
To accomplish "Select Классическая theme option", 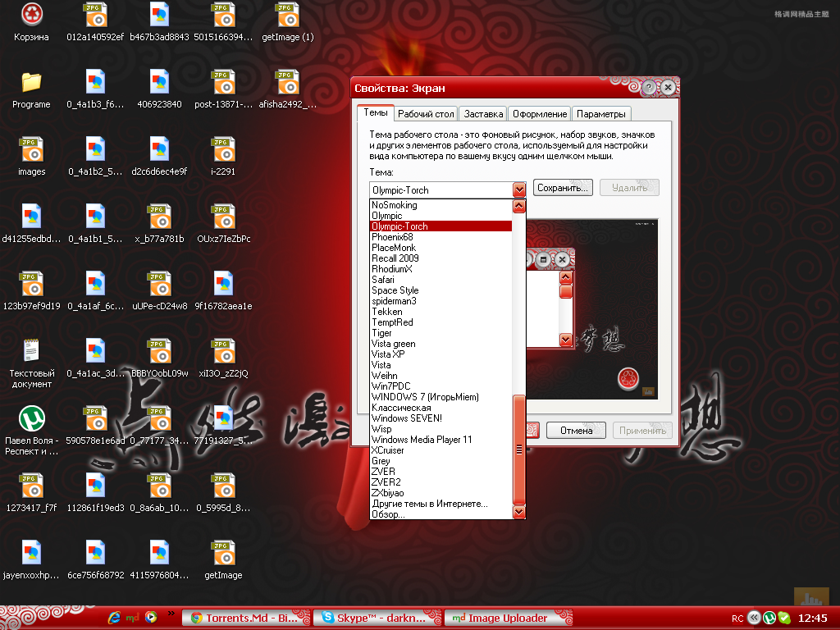I will [x=401, y=408].
